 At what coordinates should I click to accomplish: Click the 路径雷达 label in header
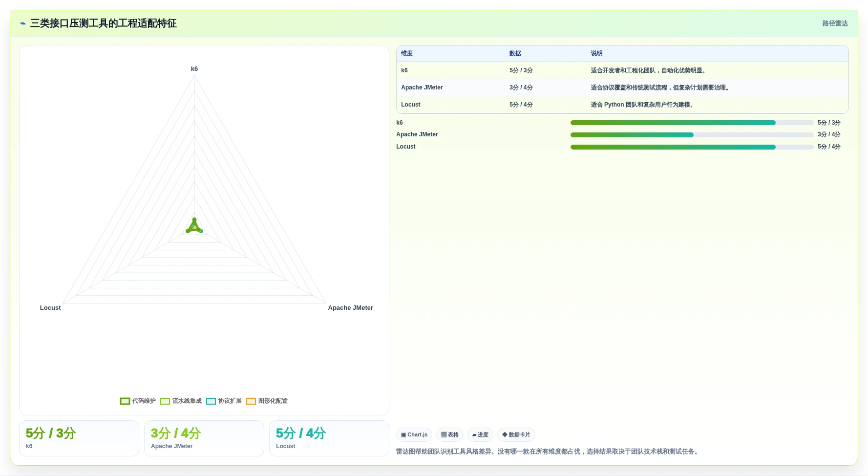coord(835,23)
